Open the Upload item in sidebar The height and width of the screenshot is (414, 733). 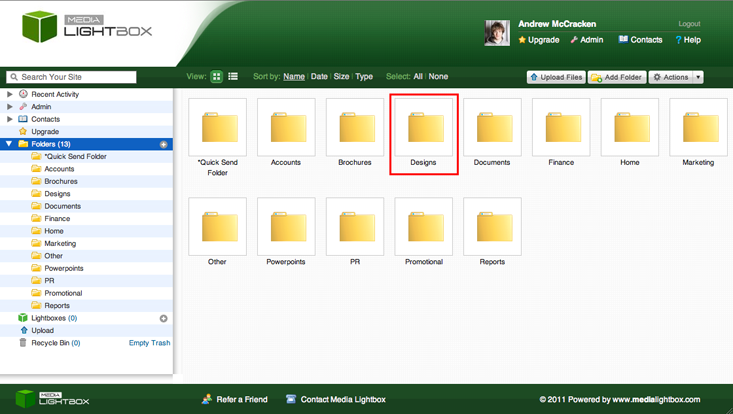[42, 330]
